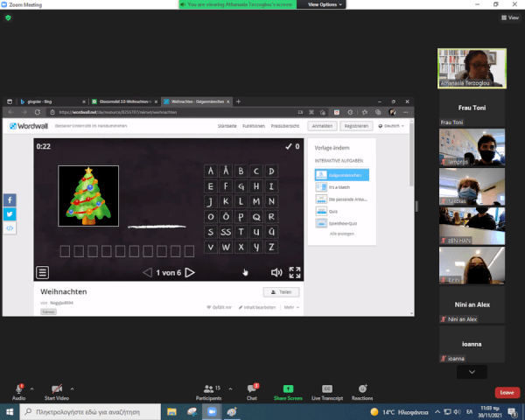Expand the Mehr options menu
This screenshot has height=420, width=525.
(292, 307)
